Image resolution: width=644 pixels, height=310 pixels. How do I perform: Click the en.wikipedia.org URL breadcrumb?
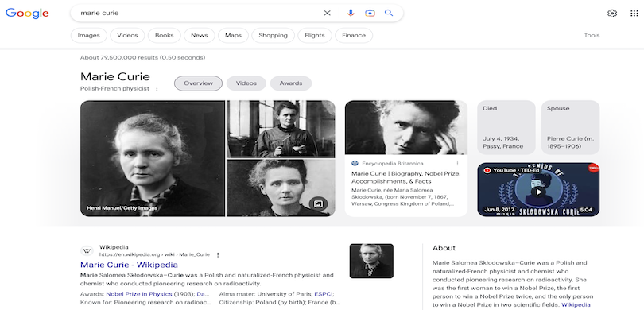(x=154, y=254)
